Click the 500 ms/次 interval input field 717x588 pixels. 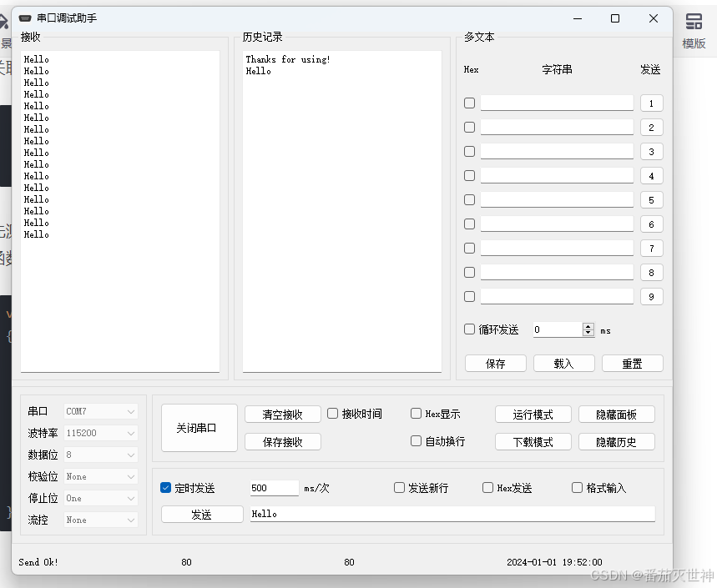pos(274,488)
